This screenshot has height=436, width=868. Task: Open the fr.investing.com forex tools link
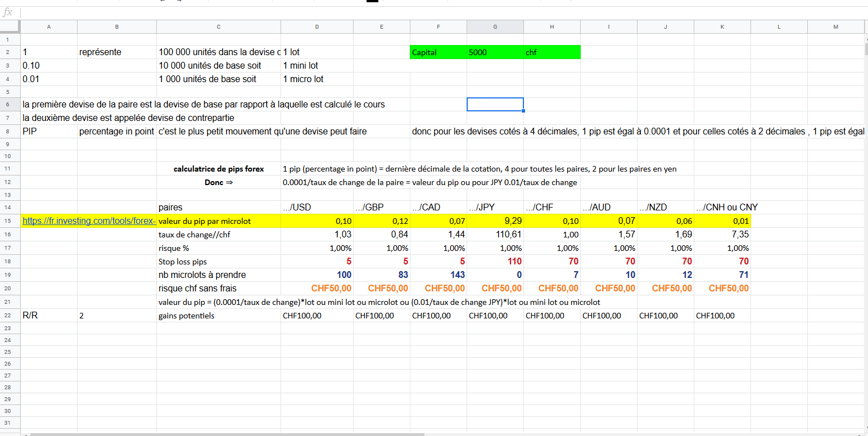[89, 221]
